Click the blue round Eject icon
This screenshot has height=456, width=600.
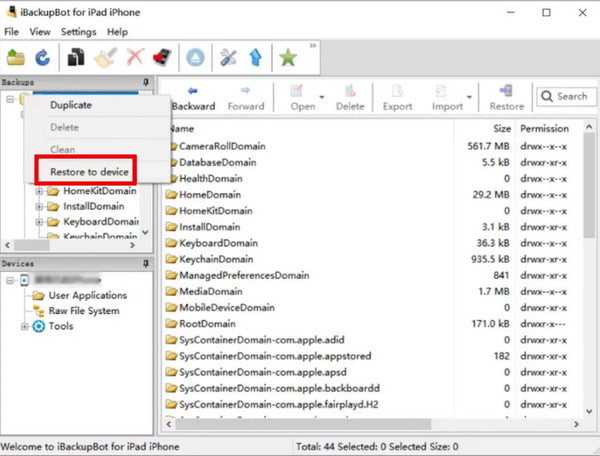tap(195, 58)
